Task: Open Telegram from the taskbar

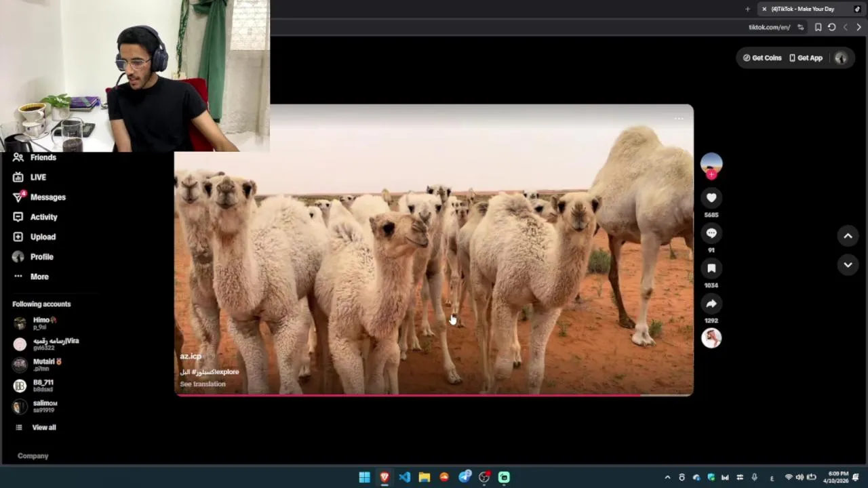Action: pyautogui.click(x=465, y=477)
